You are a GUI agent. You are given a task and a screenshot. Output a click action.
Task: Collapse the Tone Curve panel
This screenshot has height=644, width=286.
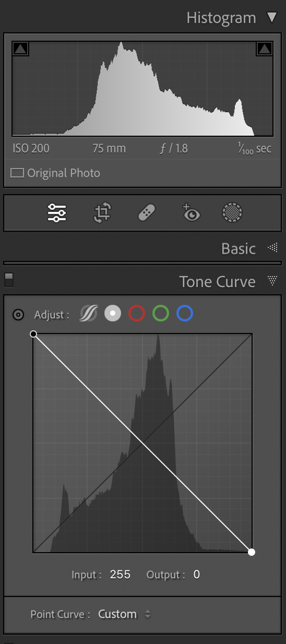pos(272,281)
